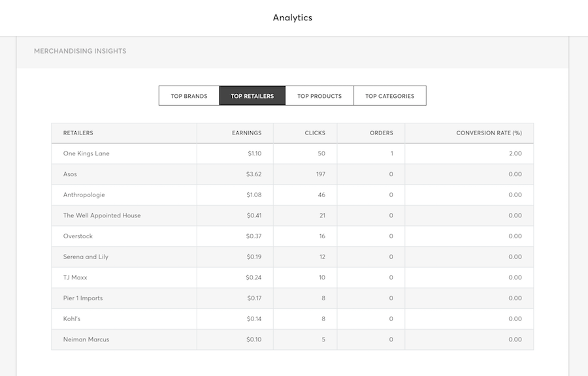The height and width of the screenshot is (376, 588).
Task: Sort by the Earnings column header
Action: tap(246, 133)
